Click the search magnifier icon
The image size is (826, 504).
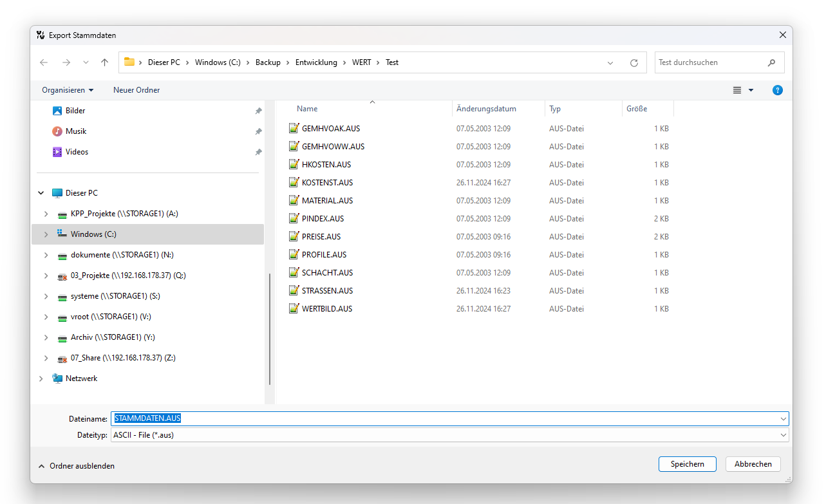tap(771, 63)
